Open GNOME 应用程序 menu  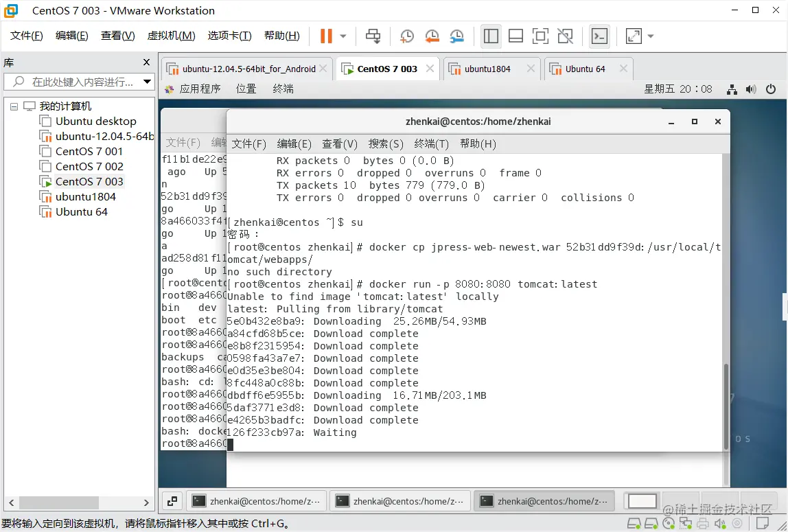(x=193, y=89)
